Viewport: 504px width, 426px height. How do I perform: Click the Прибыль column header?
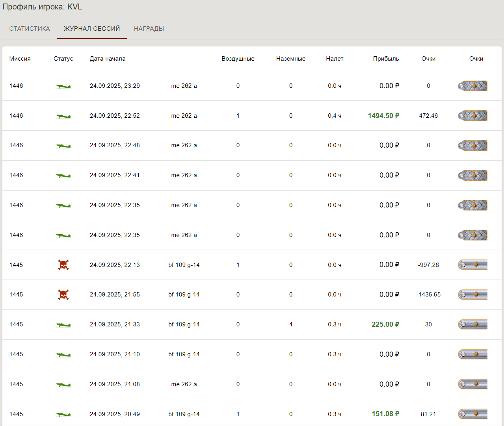(x=386, y=59)
